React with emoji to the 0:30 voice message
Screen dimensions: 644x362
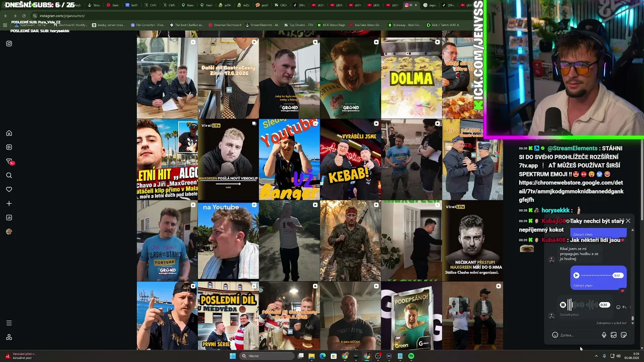point(618,307)
